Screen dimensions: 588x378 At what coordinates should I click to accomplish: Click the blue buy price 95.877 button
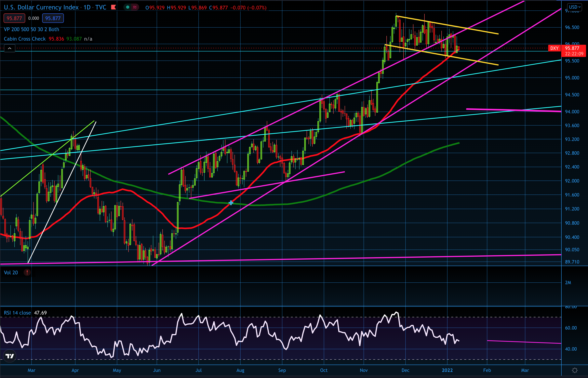point(53,18)
